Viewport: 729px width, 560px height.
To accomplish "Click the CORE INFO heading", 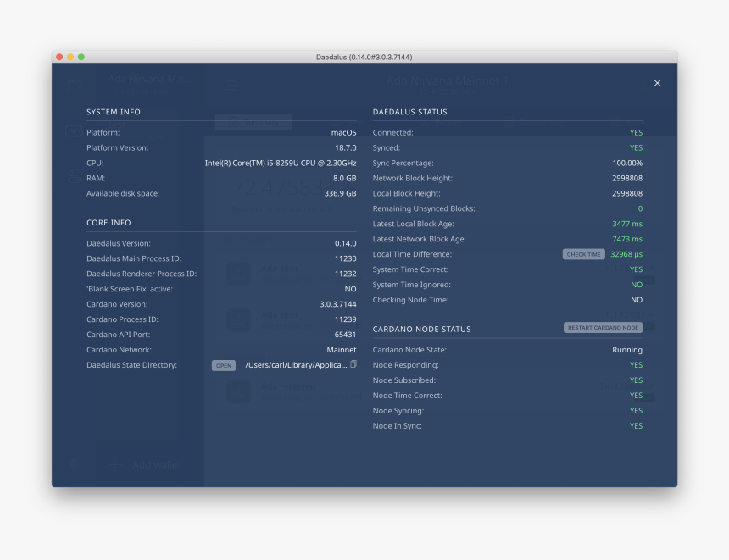I will click(109, 223).
